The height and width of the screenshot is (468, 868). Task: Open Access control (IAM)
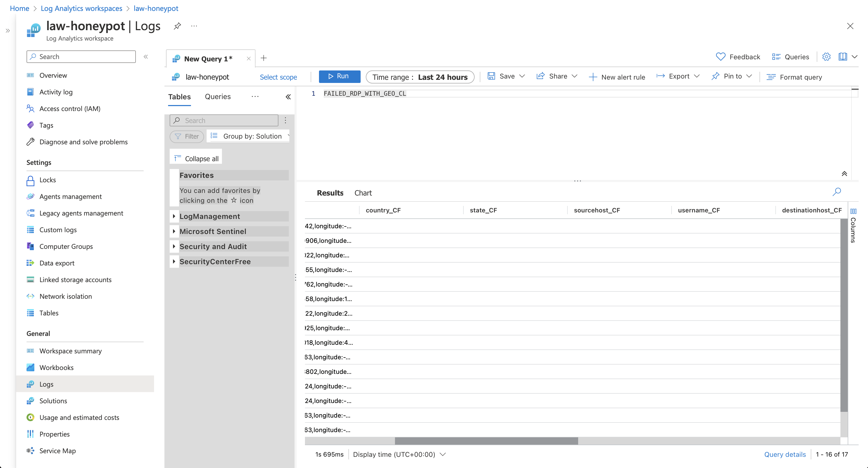70,108
